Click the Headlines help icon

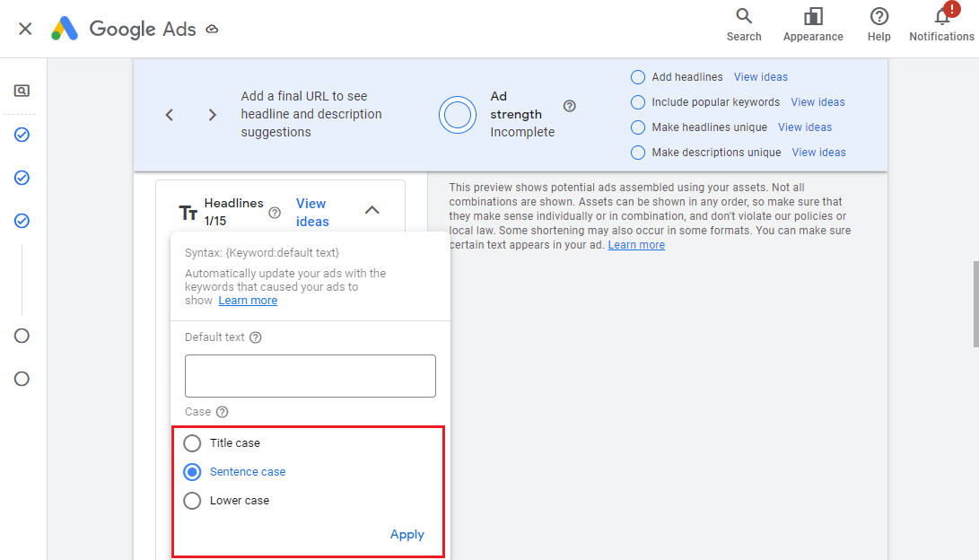(x=275, y=213)
